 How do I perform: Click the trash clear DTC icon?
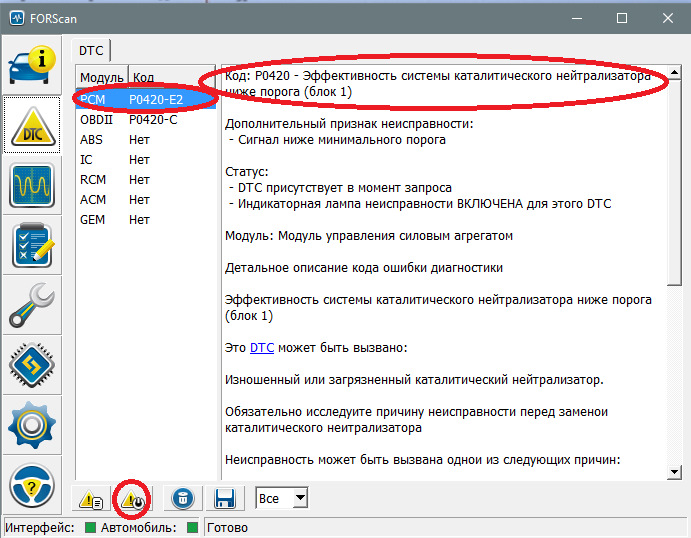pos(183,499)
